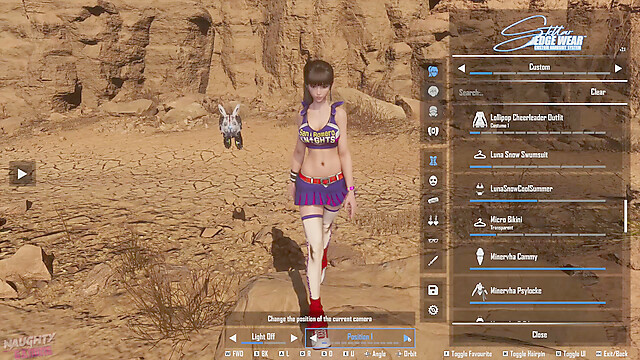Click the BK camera hint

tap(261, 354)
